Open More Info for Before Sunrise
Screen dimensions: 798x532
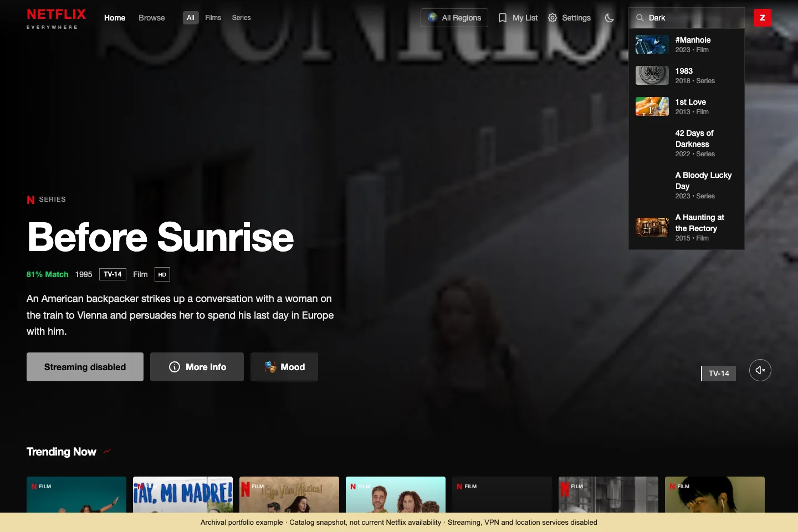pyautogui.click(x=197, y=367)
